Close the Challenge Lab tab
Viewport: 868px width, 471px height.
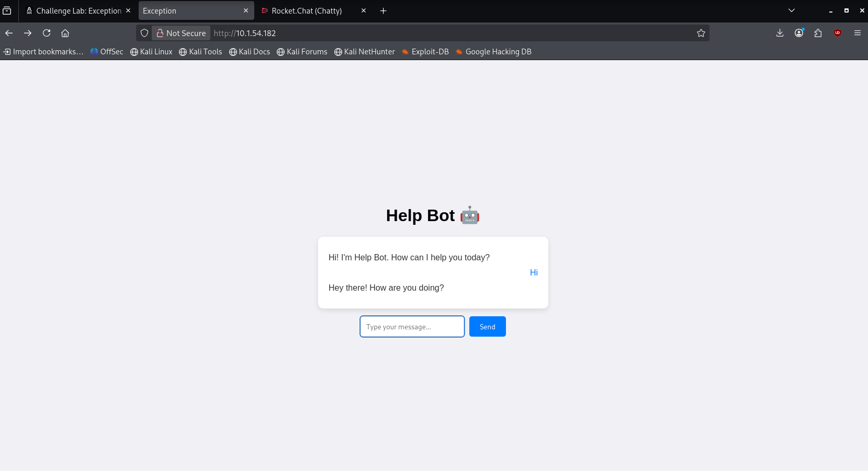pyautogui.click(x=128, y=10)
